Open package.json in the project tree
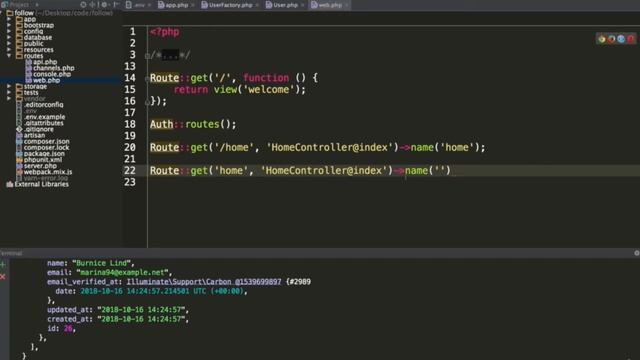Image resolution: width=640 pixels, height=360 pixels. point(44,154)
